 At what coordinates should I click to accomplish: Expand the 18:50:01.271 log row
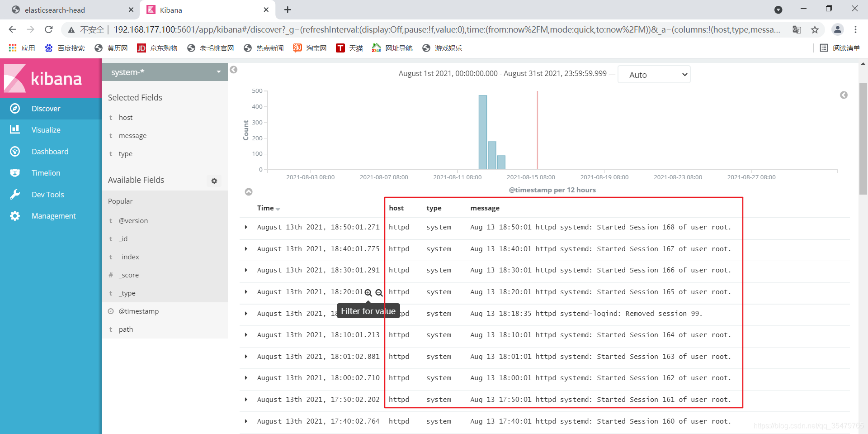(246, 227)
